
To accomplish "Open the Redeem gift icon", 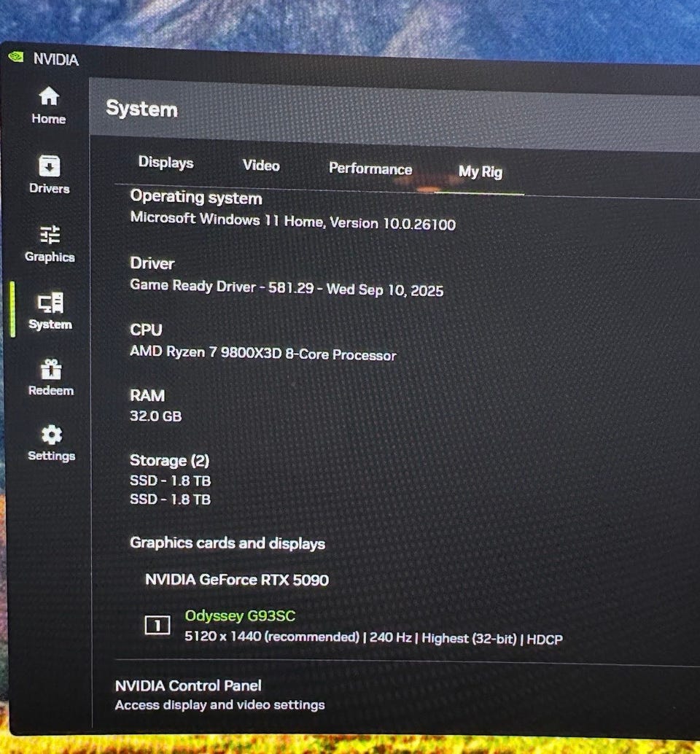I will point(51,369).
